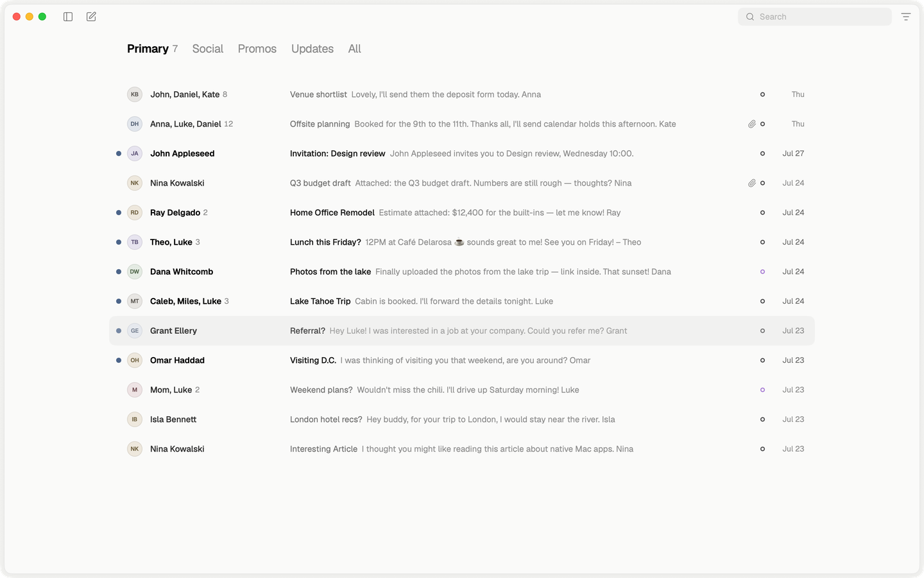Open the Lunch this Friday? email
The width and height of the screenshot is (924, 578).
tap(462, 242)
